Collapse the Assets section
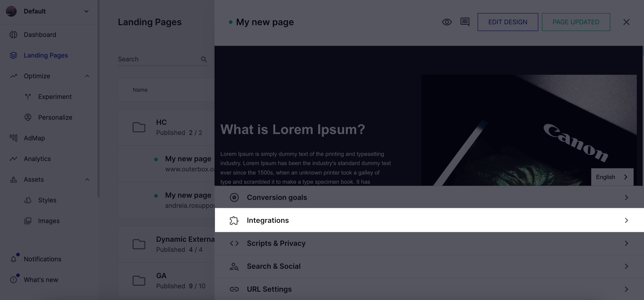644x300 pixels. pos(87,179)
